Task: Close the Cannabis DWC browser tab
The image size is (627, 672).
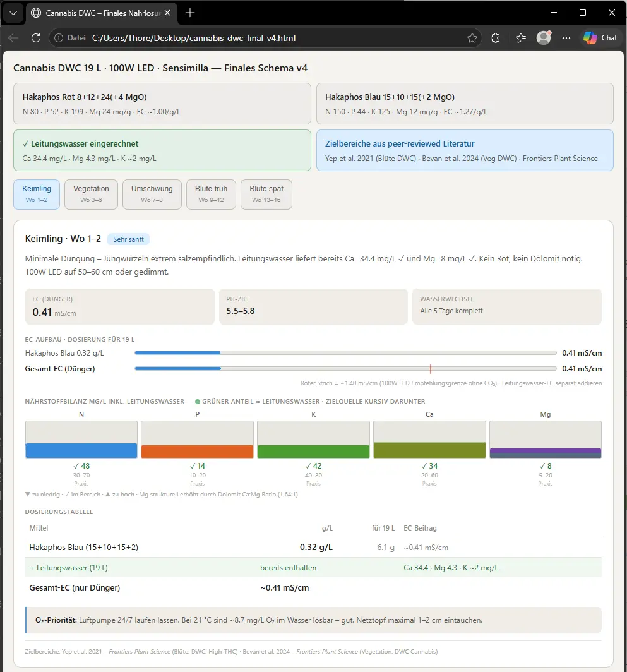Action: coord(169,13)
